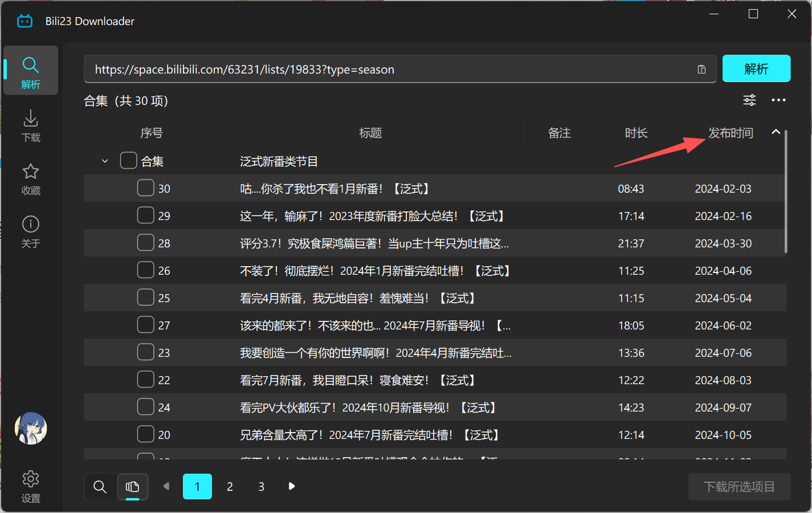This screenshot has height=513, width=812.
Task: Open the more options ellipsis menu
Action: pos(778,100)
